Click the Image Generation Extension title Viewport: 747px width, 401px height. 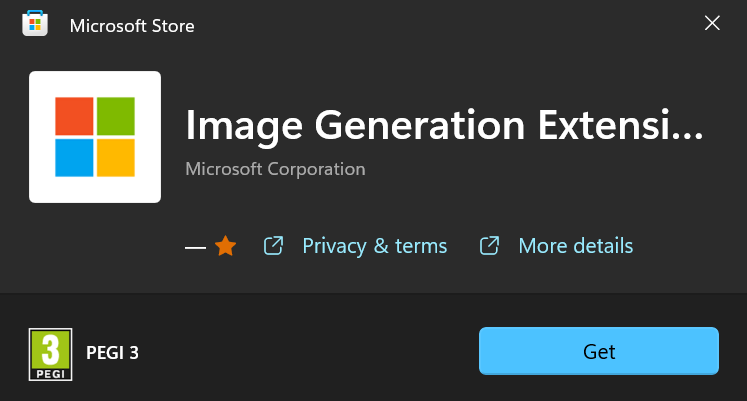click(444, 126)
